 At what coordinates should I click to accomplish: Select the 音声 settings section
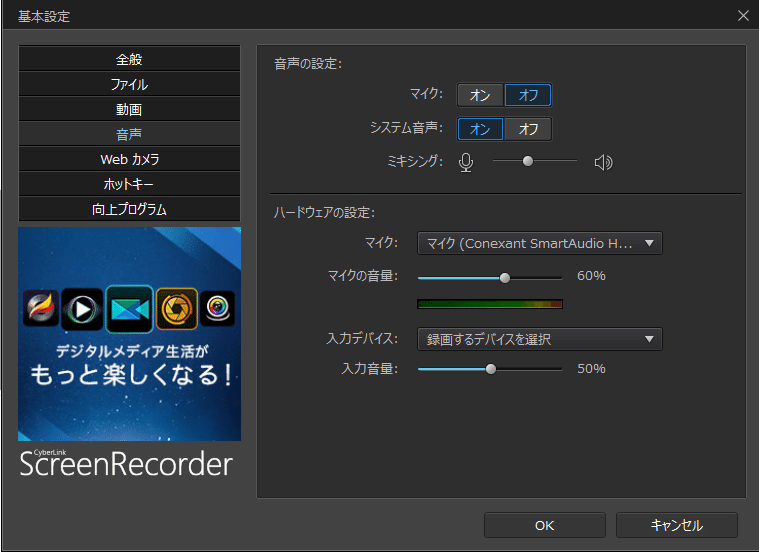(x=129, y=134)
